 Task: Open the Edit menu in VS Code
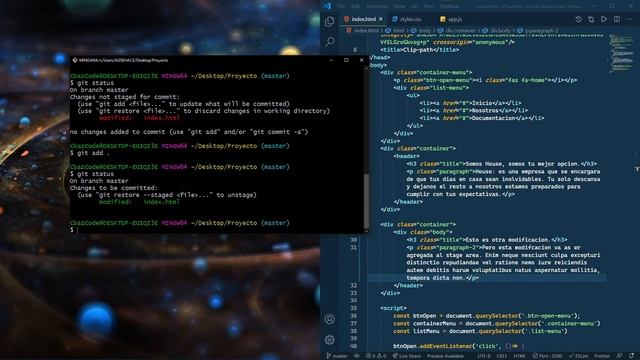(356, 6)
